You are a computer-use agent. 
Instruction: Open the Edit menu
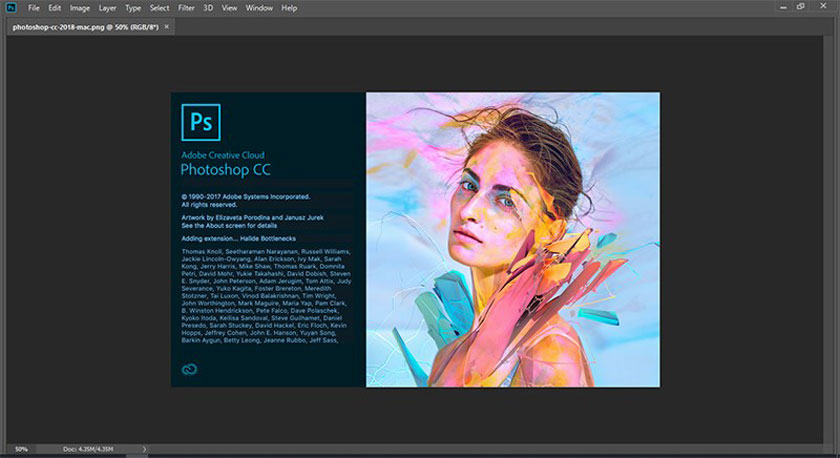55,8
